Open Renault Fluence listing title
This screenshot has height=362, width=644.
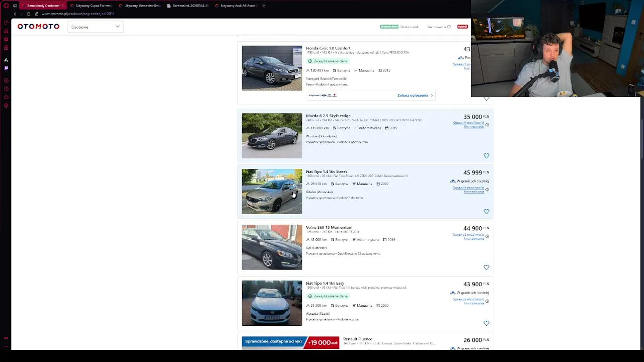[x=358, y=339]
